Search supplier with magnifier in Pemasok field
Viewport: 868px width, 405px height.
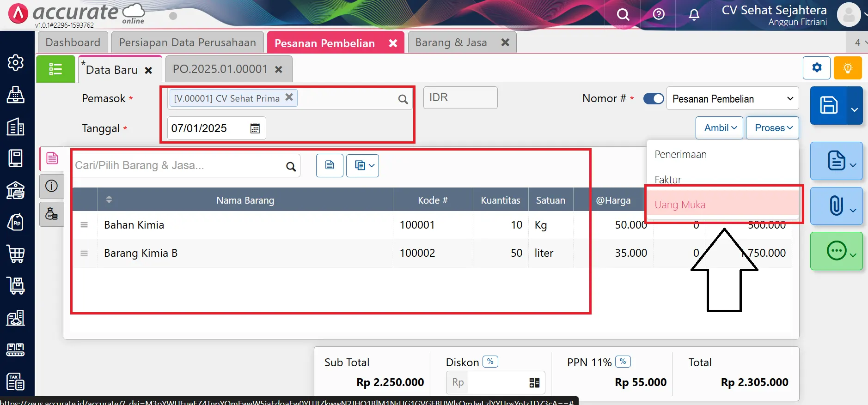pos(403,99)
